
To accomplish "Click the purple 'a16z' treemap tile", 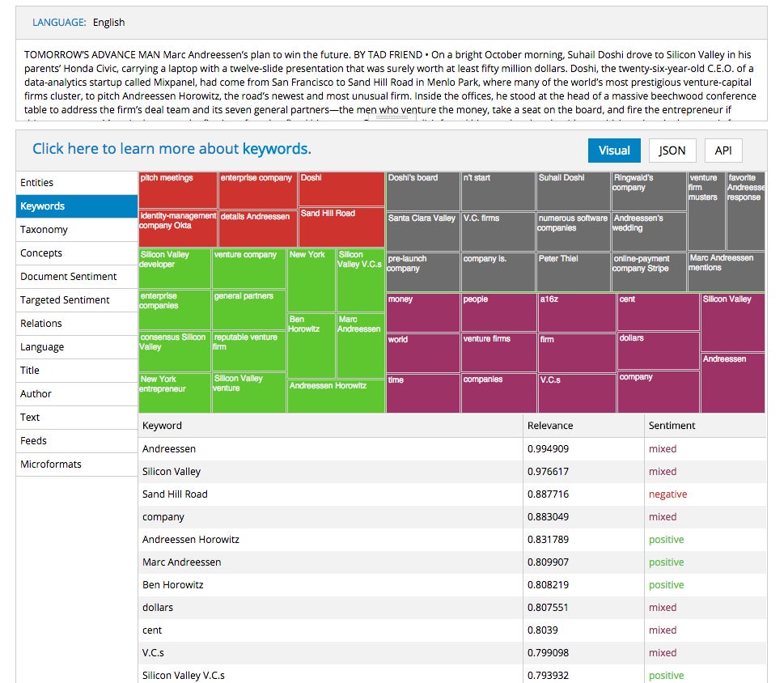I will click(577, 312).
